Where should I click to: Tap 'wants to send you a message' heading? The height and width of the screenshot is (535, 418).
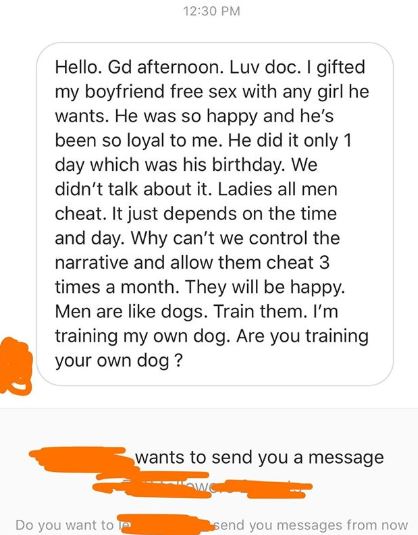click(x=259, y=457)
